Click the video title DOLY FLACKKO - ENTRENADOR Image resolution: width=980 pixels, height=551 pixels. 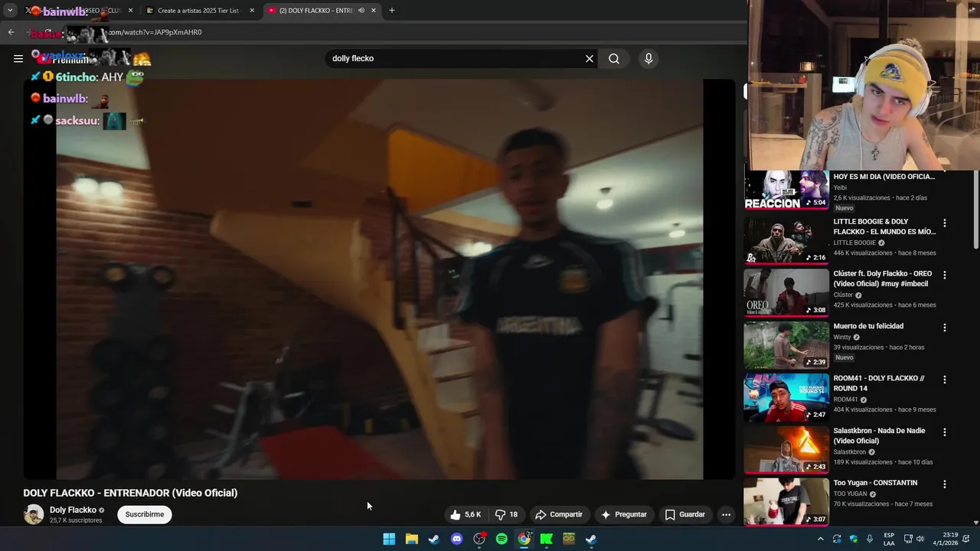click(130, 493)
